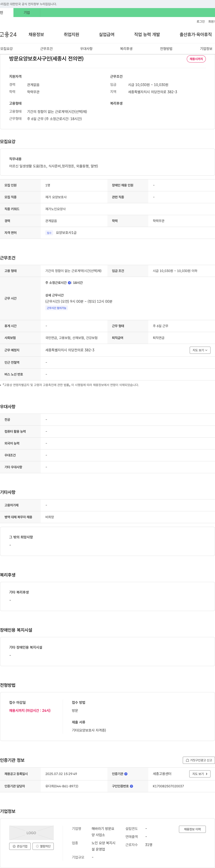
Task: Open the 채용정보 menu
Action: tap(36, 34)
